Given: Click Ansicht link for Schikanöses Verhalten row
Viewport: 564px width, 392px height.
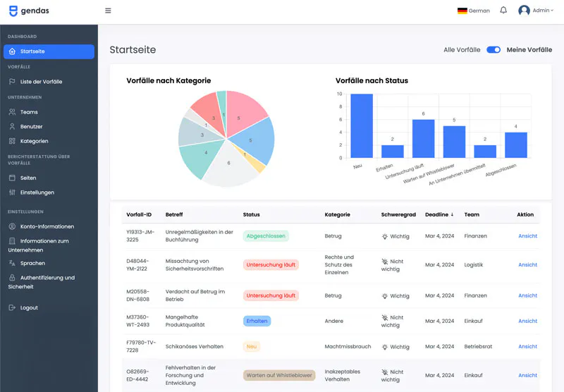Looking at the screenshot, I should 527,346.
